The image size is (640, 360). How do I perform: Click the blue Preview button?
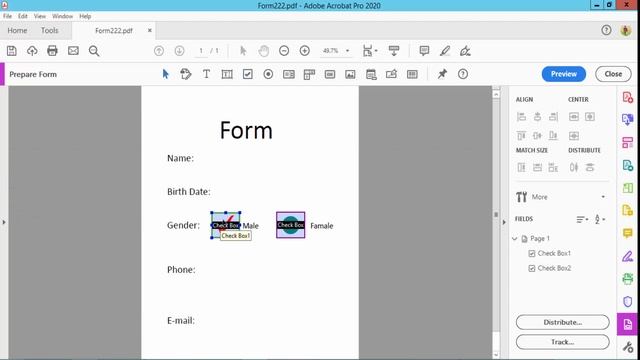(x=564, y=74)
